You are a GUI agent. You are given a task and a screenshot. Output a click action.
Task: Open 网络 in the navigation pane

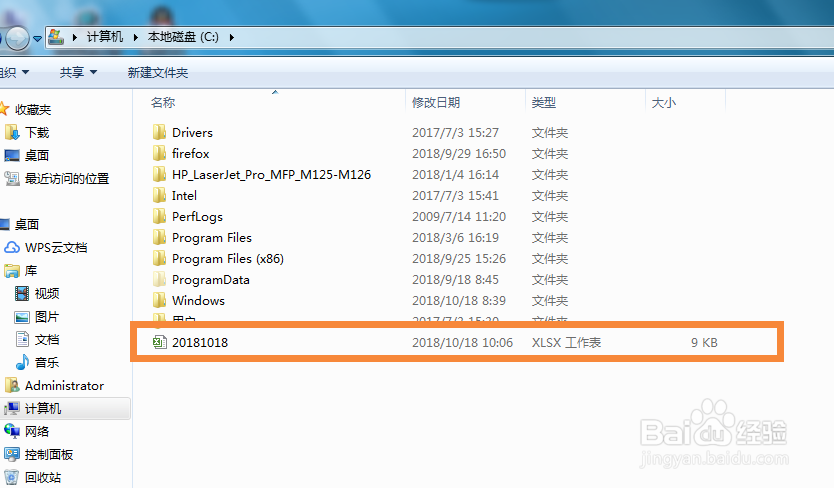coord(37,431)
